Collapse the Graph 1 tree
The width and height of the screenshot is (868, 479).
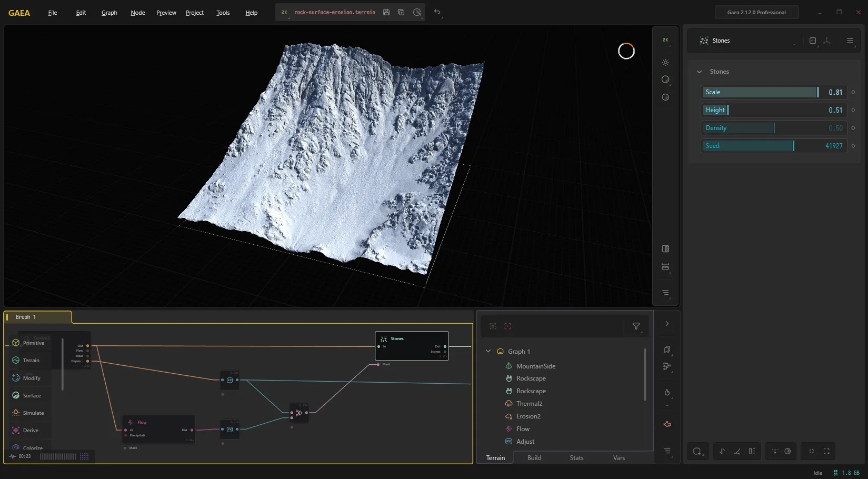point(488,351)
